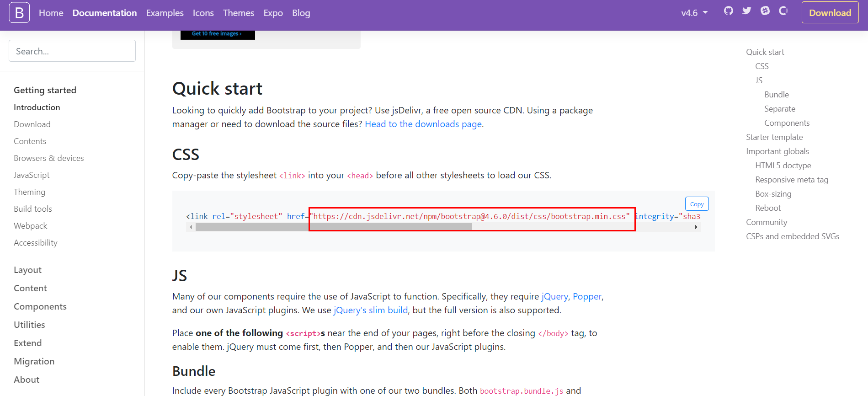Open Documentation in the navbar

click(x=105, y=13)
